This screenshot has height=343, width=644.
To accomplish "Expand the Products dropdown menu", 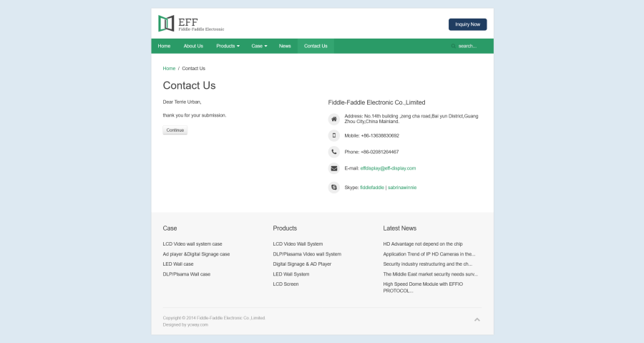I will tap(228, 46).
